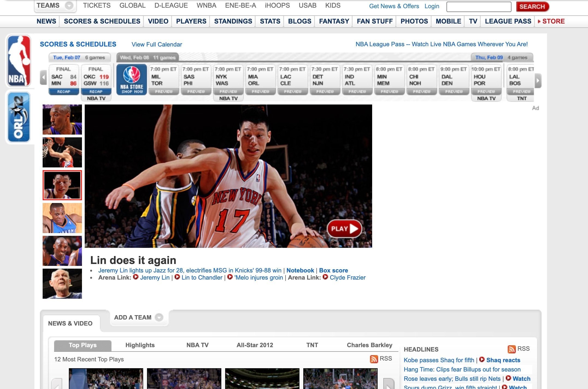The width and height of the screenshot is (588, 389).
Task: Select the Thu, Feb 09 date tab
Action: point(502,57)
